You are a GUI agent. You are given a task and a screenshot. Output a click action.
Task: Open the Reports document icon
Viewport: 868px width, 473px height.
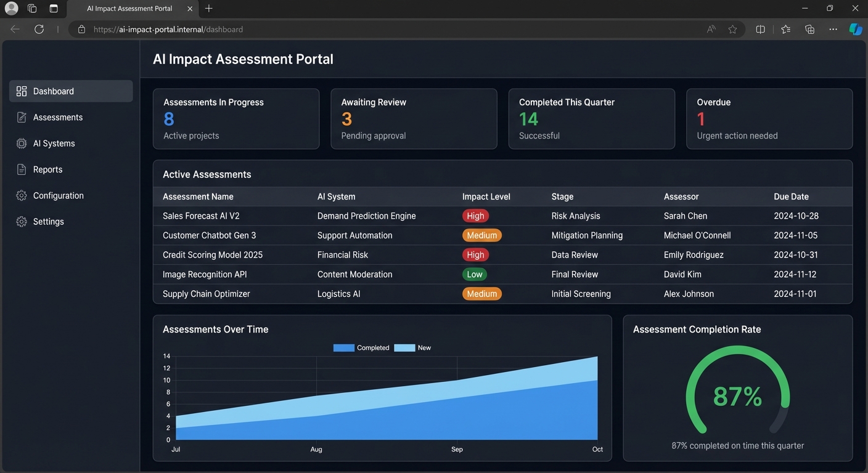[x=21, y=169]
